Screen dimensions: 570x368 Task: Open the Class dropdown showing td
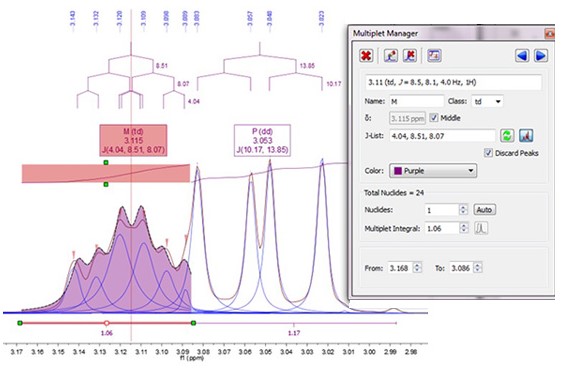coord(487,101)
